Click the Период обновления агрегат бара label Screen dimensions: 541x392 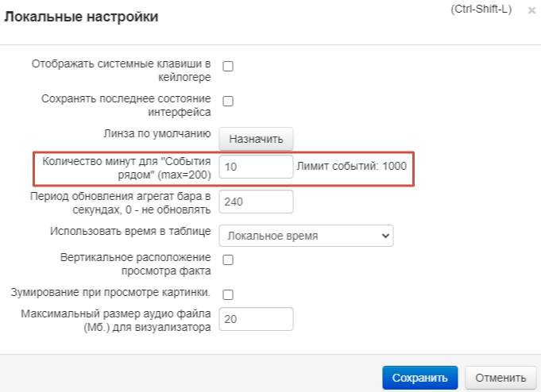coord(120,202)
